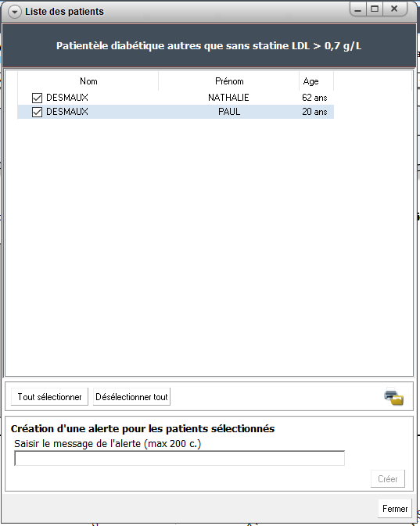Viewport: 420px width, 526px height.
Task: Click the Désélectionner tout button
Action: pos(131,397)
